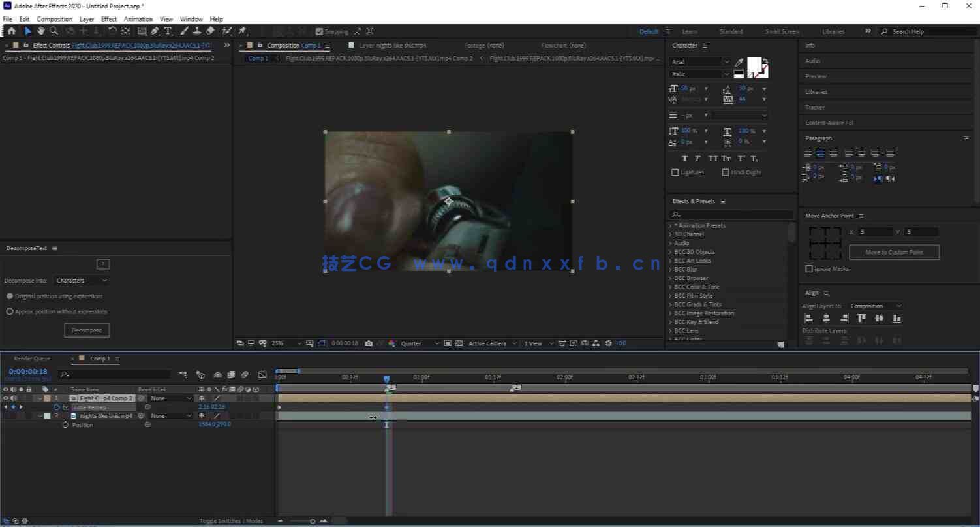This screenshot has height=527, width=980.
Task: Click the Effects & Presets search field
Action: pos(734,214)
